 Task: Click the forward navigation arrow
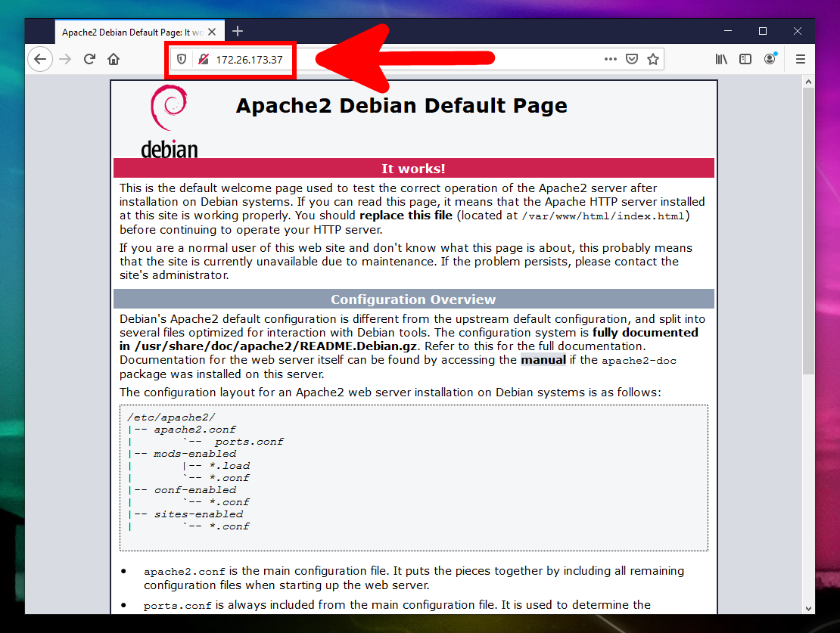pos(65,59)
